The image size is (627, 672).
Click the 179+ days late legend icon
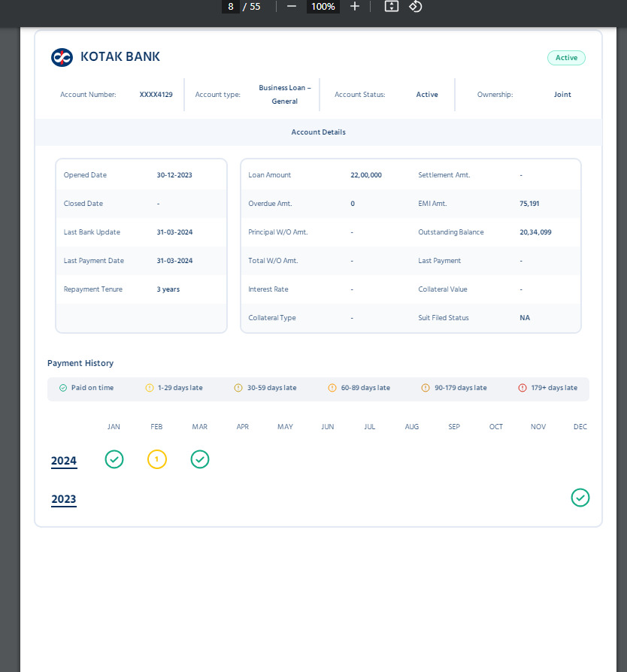click(x=522, y=388)
